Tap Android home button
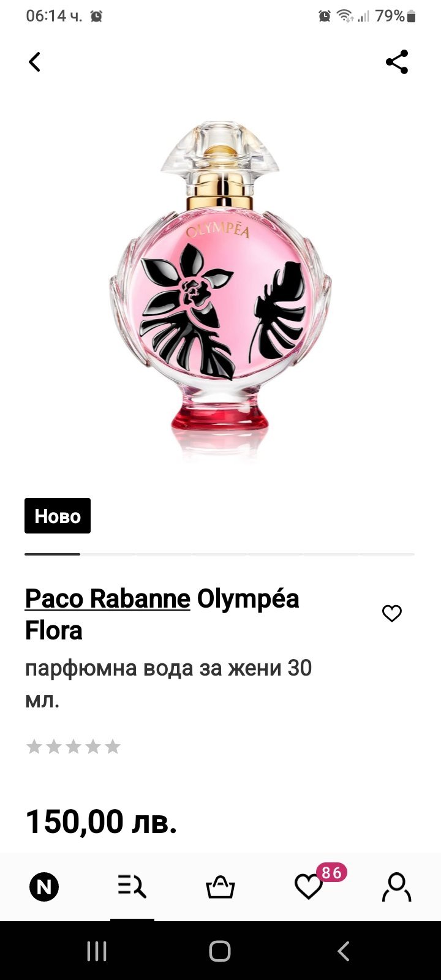Image resolution: width=441 pixels, height=980 pixels. tap(220, 951)
